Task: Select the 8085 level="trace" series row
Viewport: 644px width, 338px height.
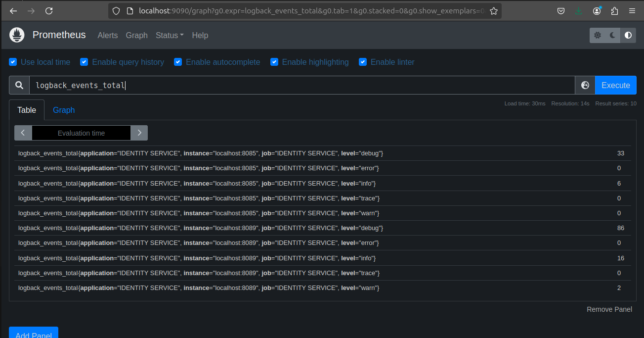Action: (323, 198)
